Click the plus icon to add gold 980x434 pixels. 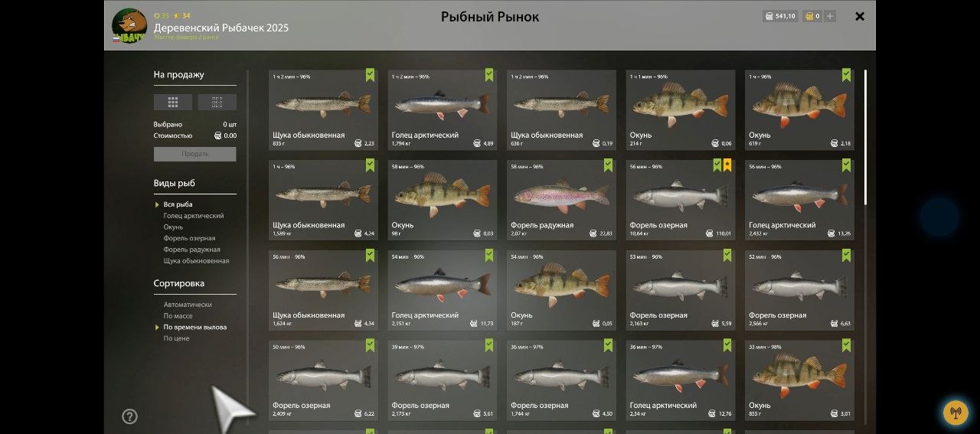(830, 16)
